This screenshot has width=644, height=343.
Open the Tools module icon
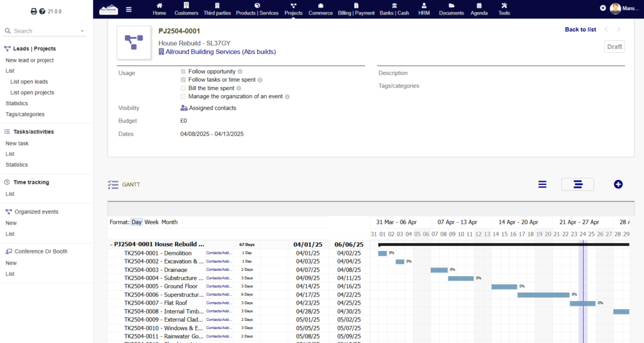pyautogui.click(x=504, y=9)
